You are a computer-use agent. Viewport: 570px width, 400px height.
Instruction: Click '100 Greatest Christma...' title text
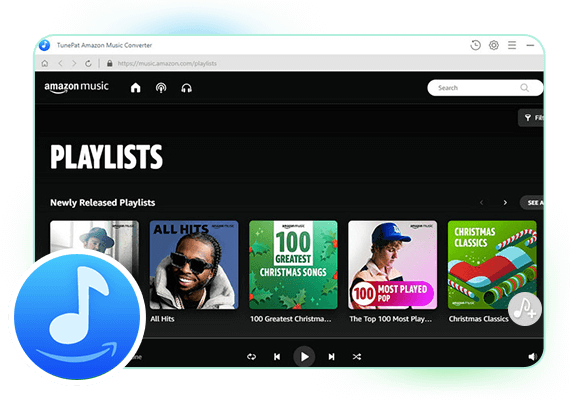290,319
